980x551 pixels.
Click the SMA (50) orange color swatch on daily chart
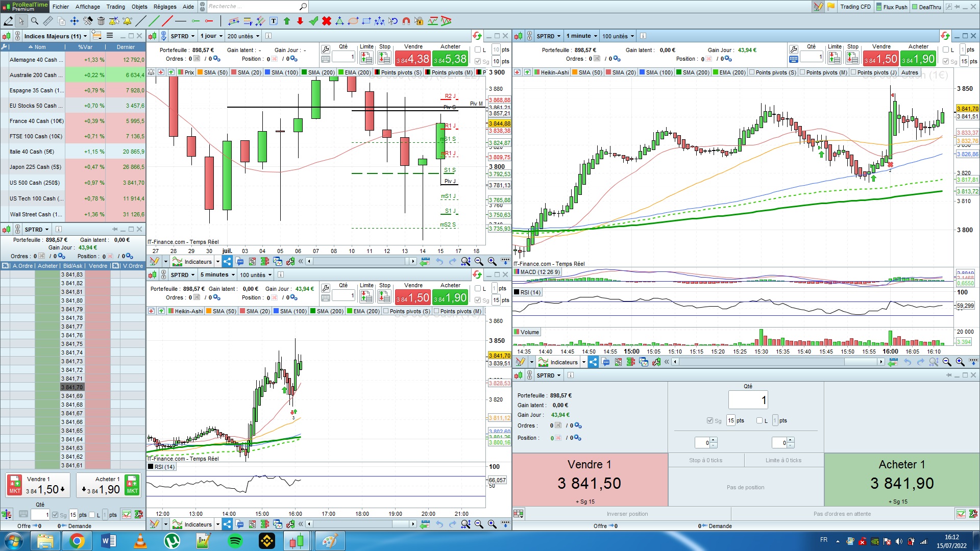pyautogui.click(x=201, y=72)
